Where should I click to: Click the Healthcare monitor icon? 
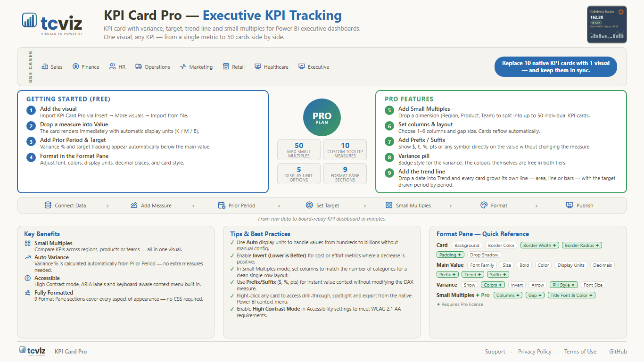coord(258,66)
